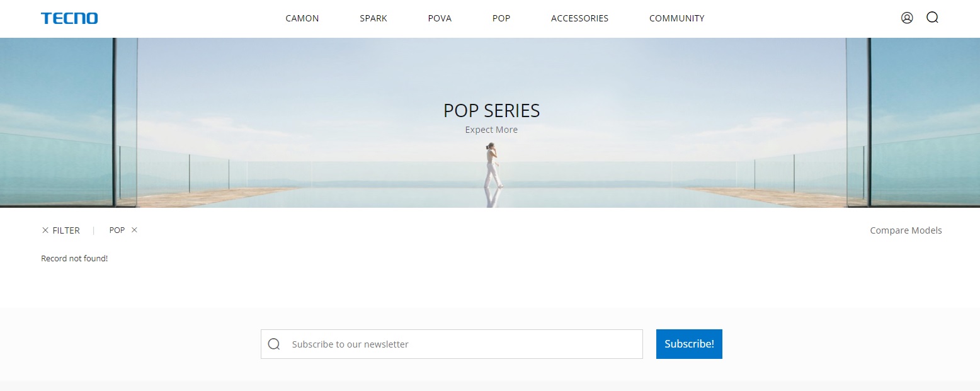
Task: Open the POVA series page
Action: 439,18
